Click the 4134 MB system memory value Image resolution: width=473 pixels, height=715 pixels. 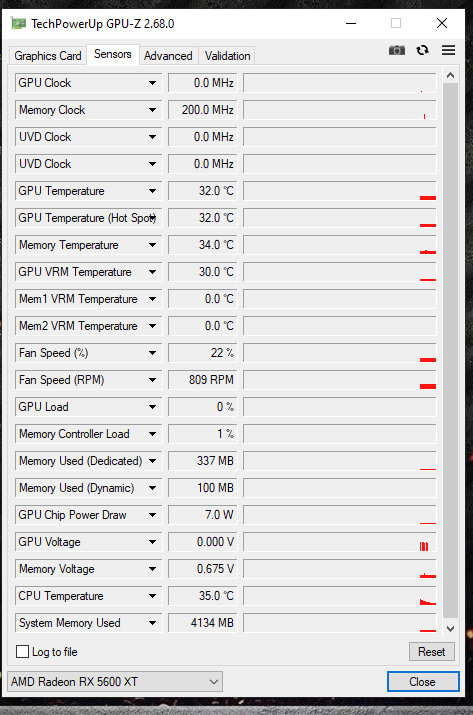click(x=203, y=623)
